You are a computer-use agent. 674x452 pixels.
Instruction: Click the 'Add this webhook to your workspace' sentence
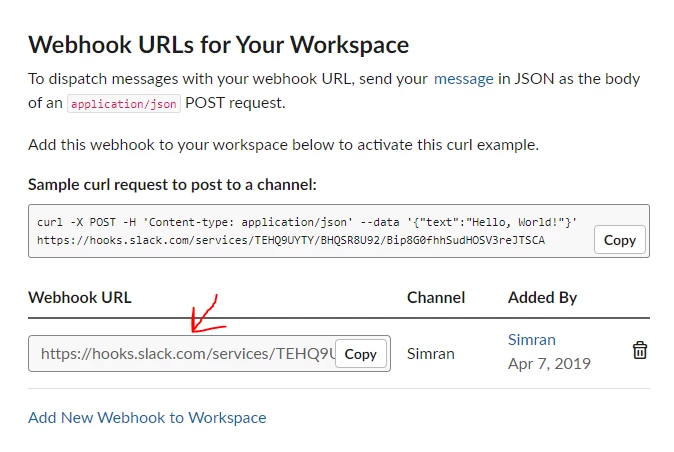[283, 145]
